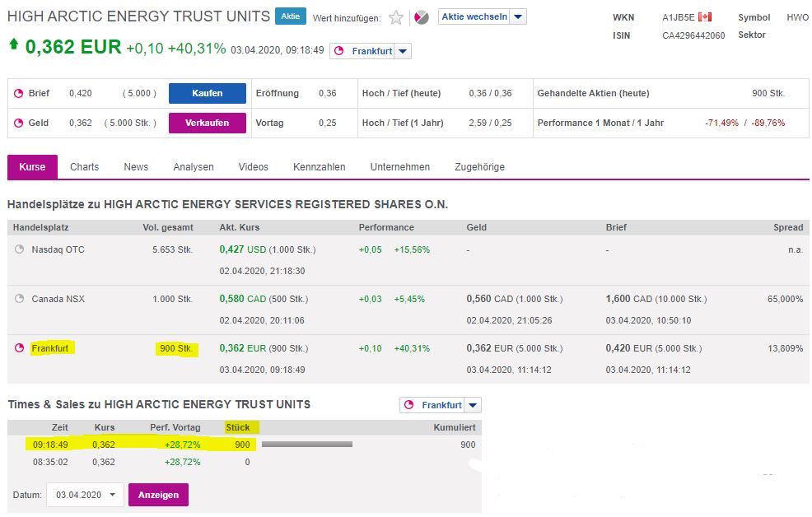The width and height of the screenshot is (812, 517).
Task: Click the clock icon next to Geld
Action: point(18,123)
